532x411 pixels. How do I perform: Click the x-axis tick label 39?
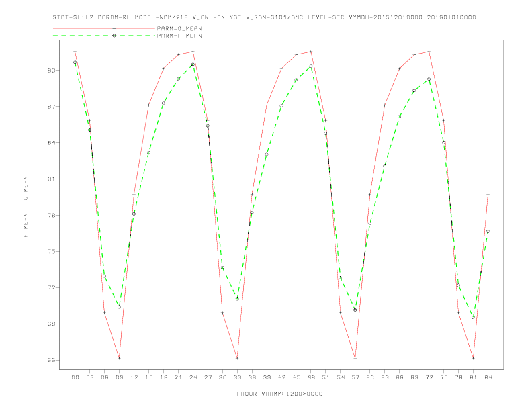click(x=267, y=377)
